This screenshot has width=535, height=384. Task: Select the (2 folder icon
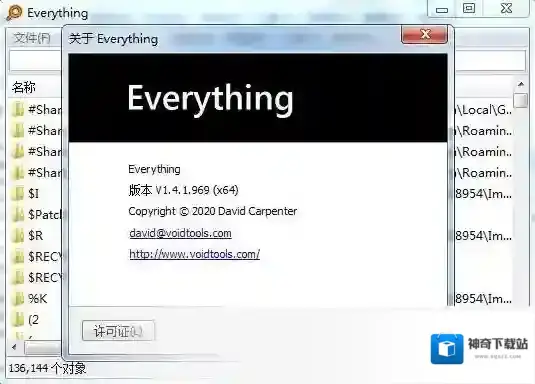tap(17, 319)
